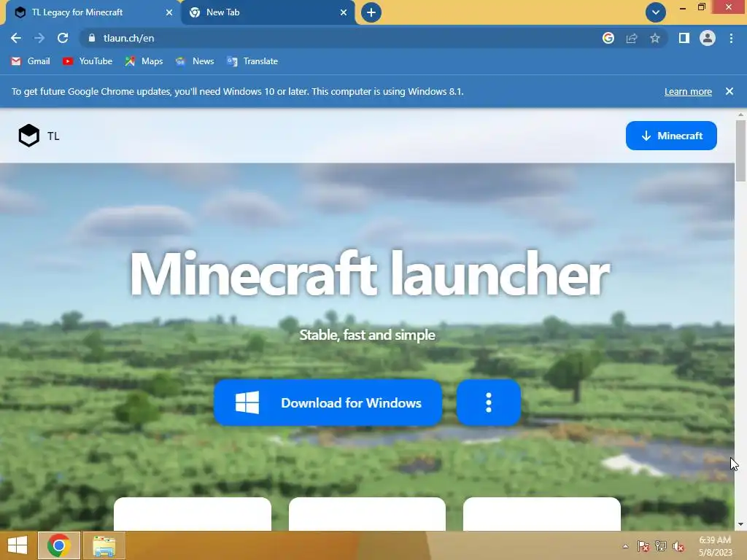Click Chrome icon in taskbar
The width and height of the screenshot is (747, 560).
coord(59,545)
